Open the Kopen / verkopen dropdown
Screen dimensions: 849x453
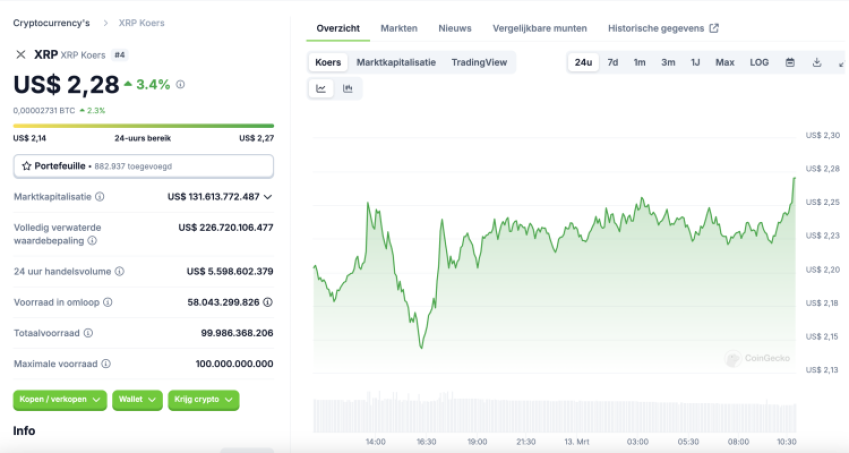pos(60,400)
